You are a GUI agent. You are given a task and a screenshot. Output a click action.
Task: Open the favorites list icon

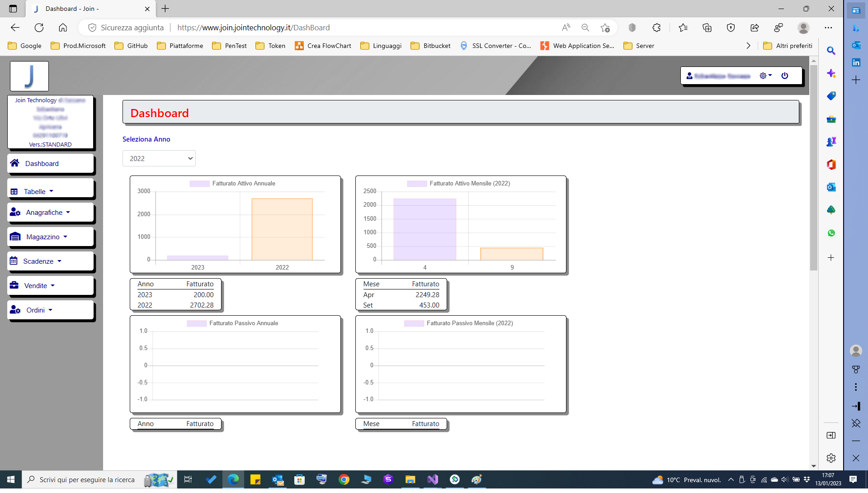point(683,28)
